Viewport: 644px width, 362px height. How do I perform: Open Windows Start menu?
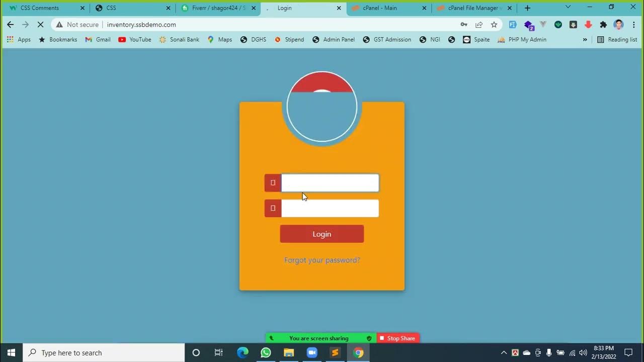pyautogui.click(x=12, y=352)
